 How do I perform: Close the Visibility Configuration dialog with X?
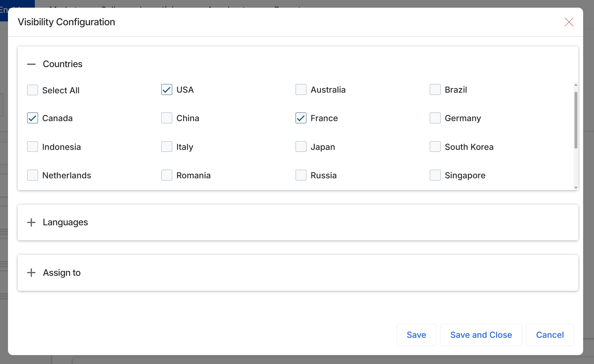point(569,22)
